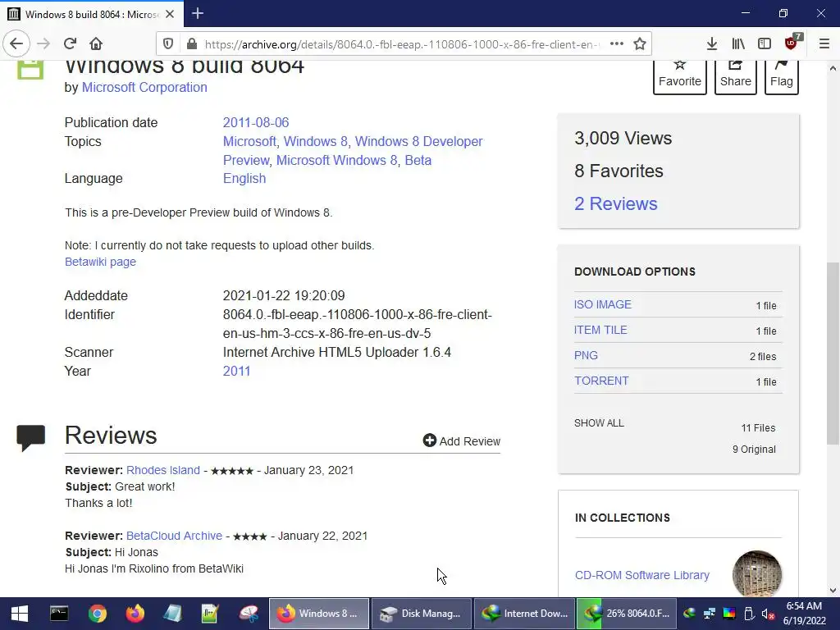Share this archive item
The image size is (840, 630).
click(x=736, y=75)
